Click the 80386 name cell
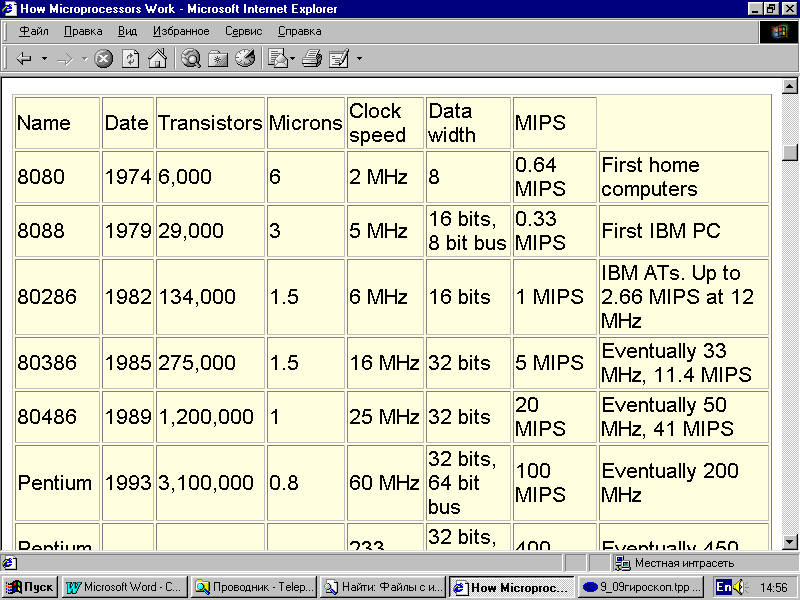800x600 pixels. 57,363
